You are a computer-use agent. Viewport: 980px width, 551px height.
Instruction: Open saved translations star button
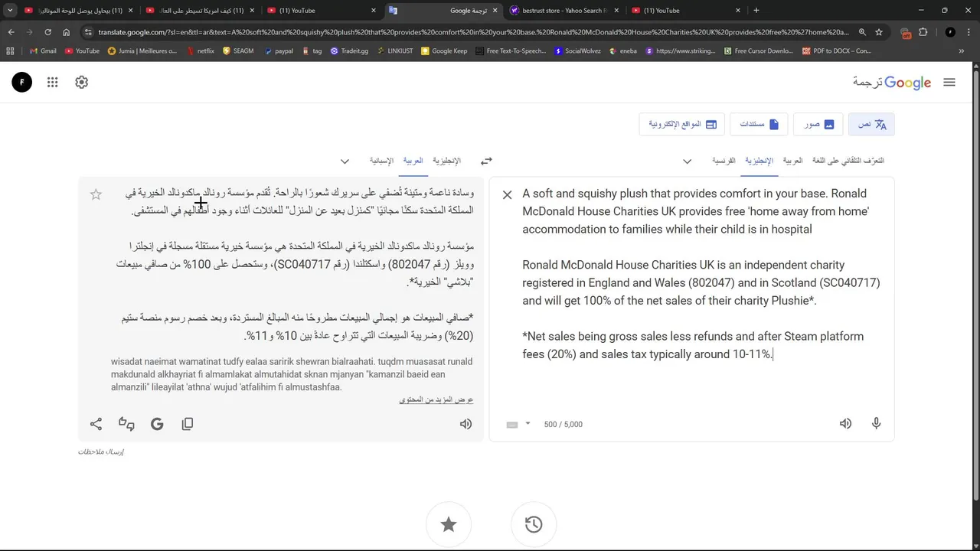coord(449,524)
